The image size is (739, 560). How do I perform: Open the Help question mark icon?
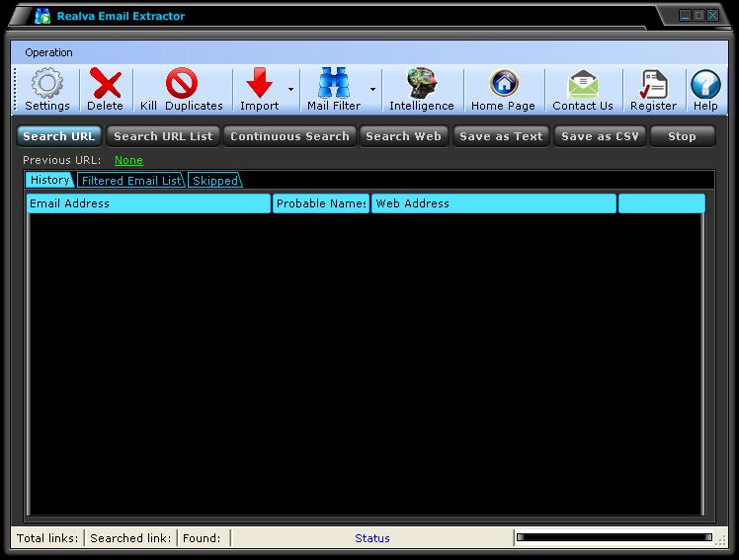(705, 90)
